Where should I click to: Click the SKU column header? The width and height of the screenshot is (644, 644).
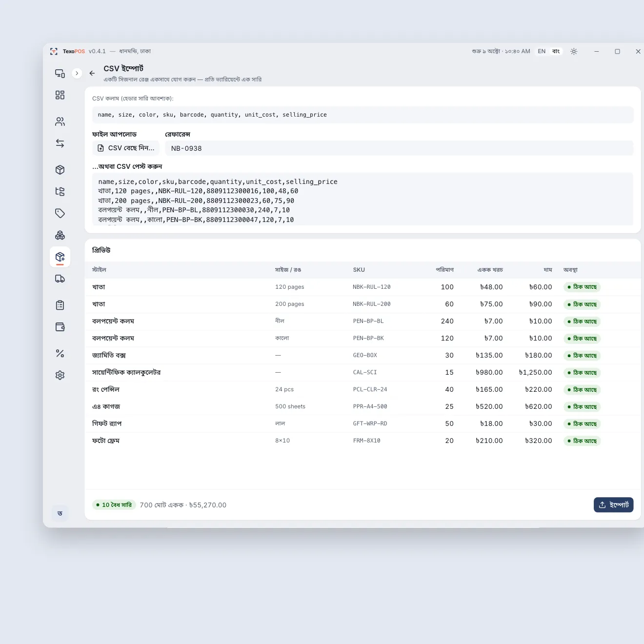[359, 270]
